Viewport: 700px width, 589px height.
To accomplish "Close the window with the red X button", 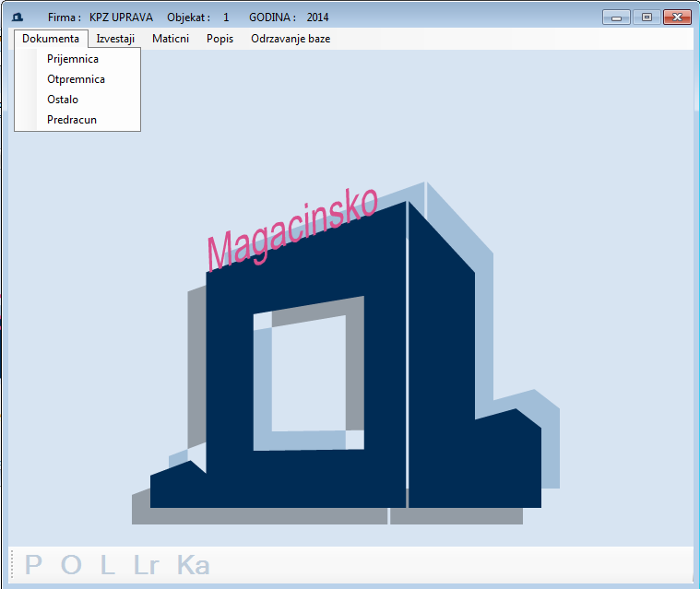I will coord(678,17).
